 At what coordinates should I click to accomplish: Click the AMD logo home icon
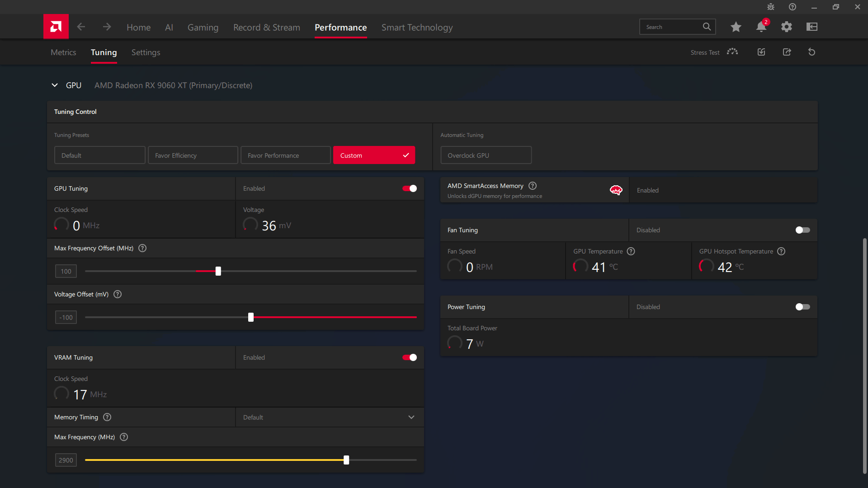(x=56, y=27)
